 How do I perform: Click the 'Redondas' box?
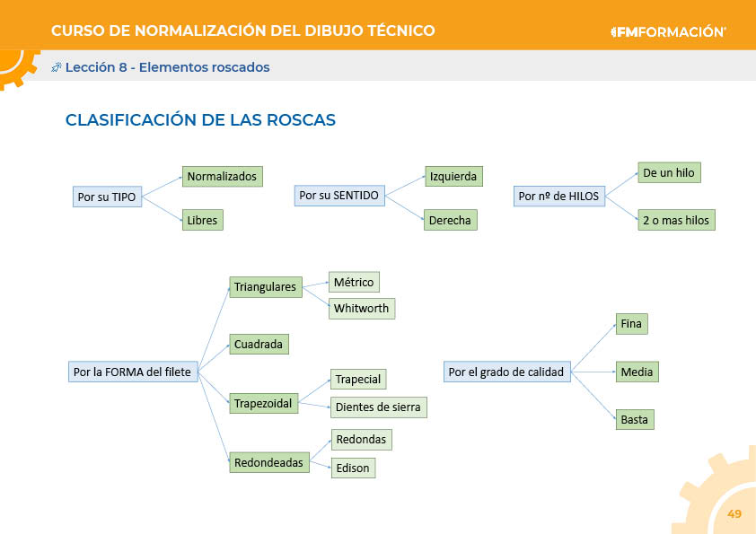362,440
